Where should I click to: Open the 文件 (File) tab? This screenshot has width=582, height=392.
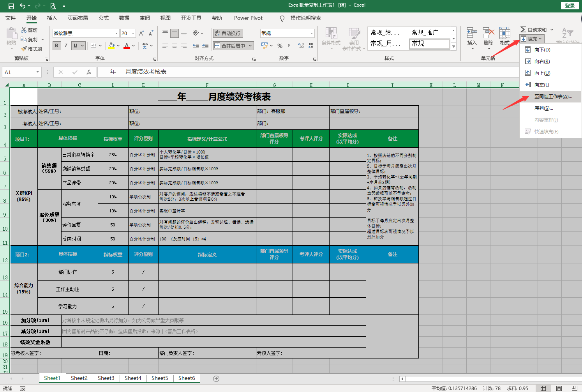[11, 18]
